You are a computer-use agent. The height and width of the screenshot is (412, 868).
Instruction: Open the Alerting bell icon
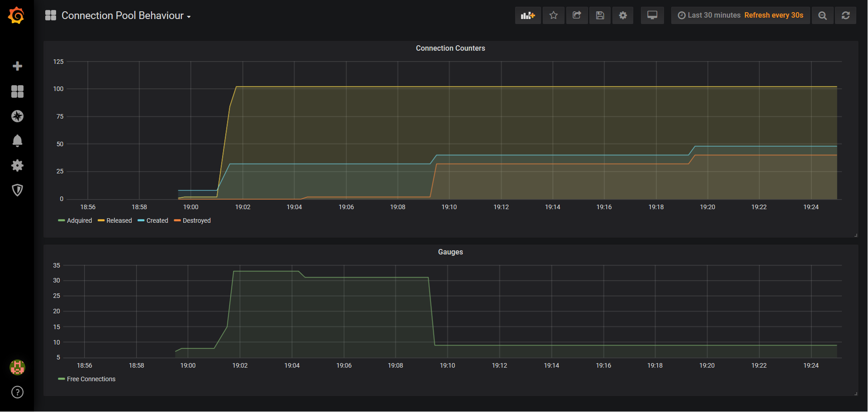pos(17,141)
